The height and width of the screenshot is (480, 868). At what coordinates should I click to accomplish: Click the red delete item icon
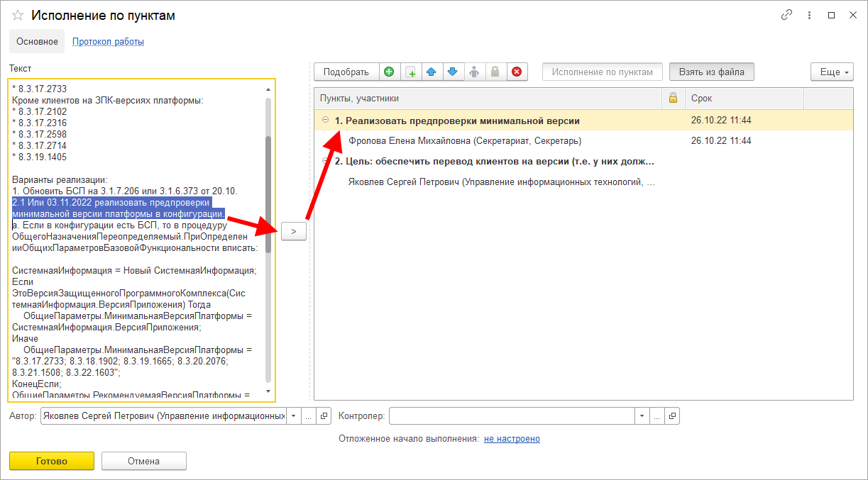(x=517, y=72)
